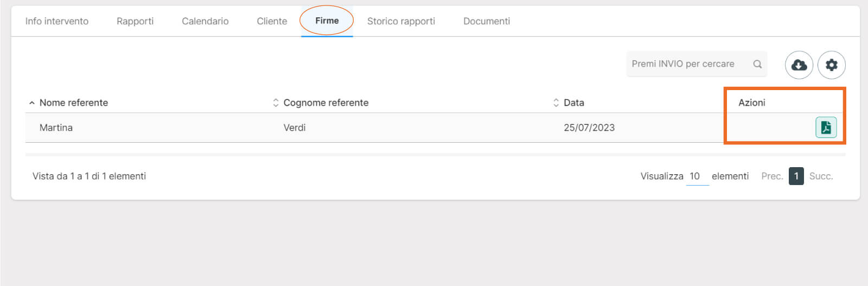This screenshot has width=868, height=286.
Task: Select the Firme tab
Action: click(x=327, y=21)
